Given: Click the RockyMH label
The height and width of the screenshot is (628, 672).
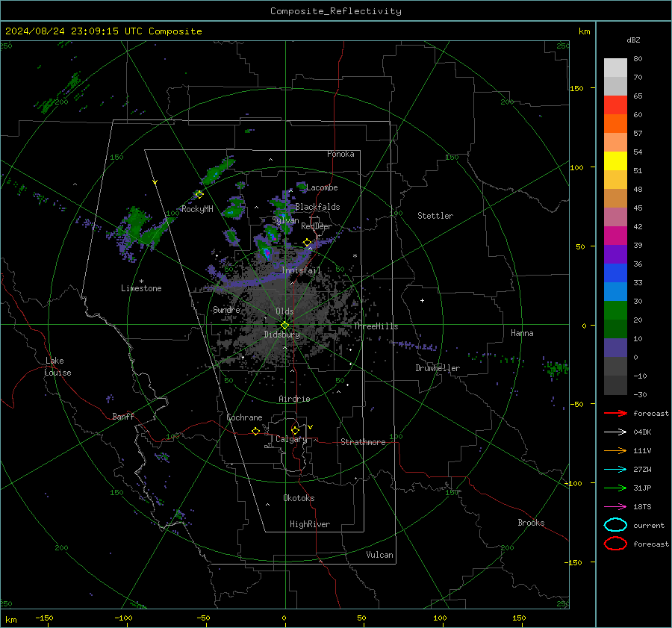Looking at the screenshot, I should point(197,209).
